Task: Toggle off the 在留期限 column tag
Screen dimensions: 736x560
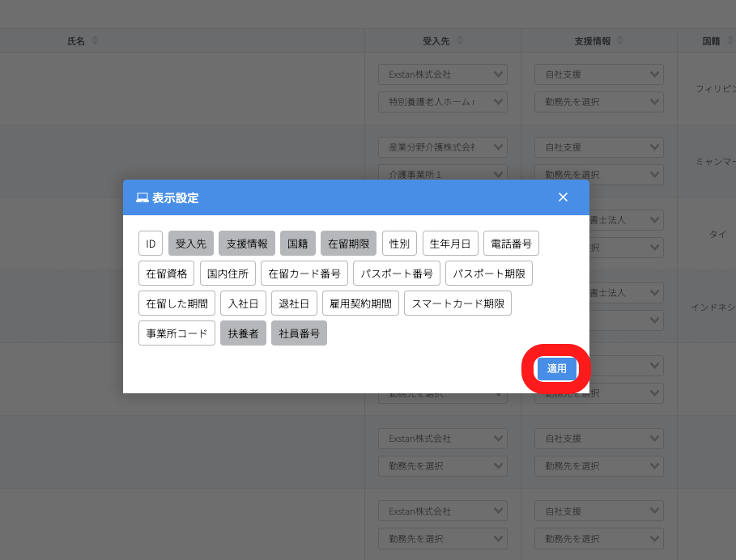Action: 348,244
